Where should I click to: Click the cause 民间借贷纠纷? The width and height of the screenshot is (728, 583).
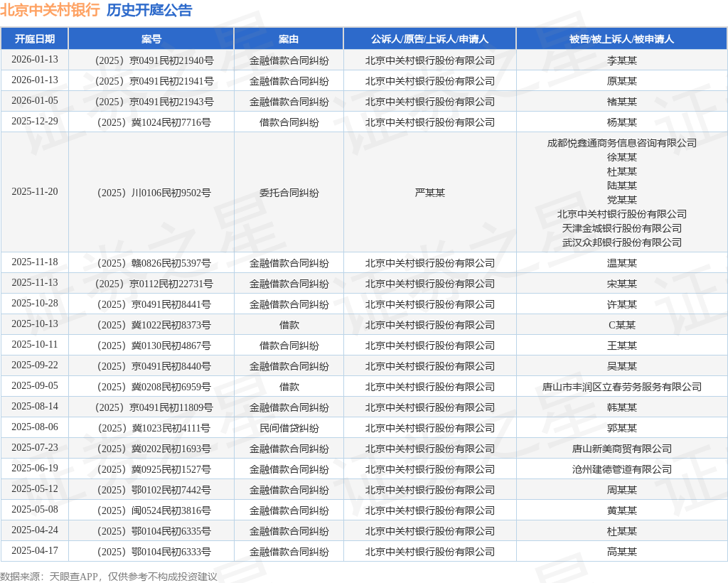(x=289, y=428)
